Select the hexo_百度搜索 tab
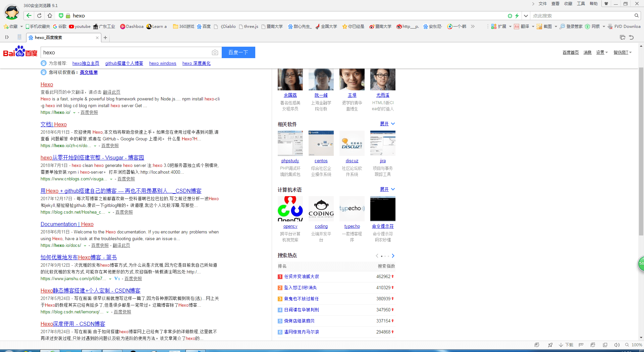The image size is (644, 352). coord(63,38)
